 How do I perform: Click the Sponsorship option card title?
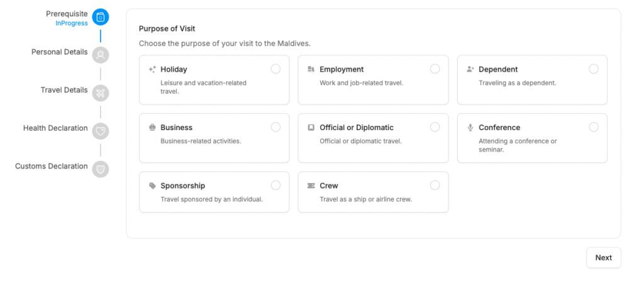(182, 186)
